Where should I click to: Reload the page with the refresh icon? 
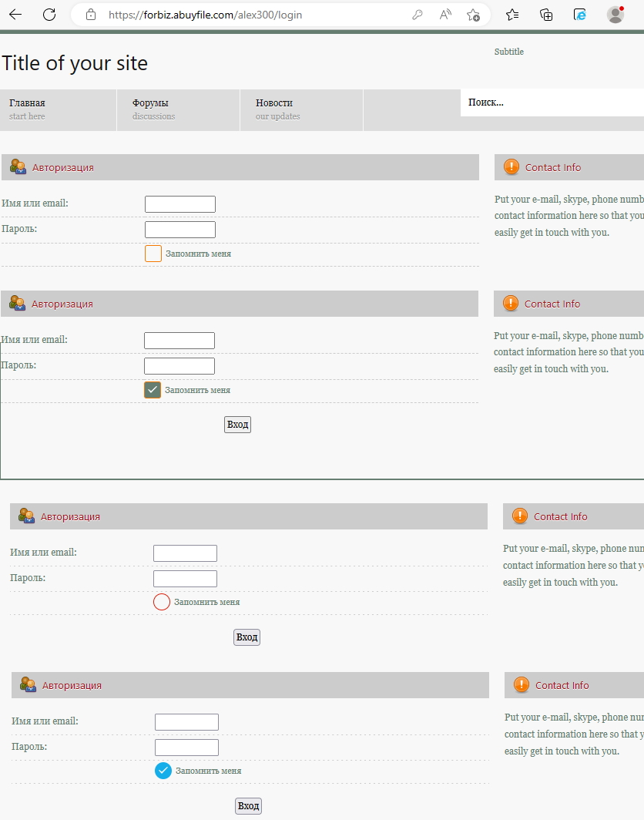coord(49,15)
